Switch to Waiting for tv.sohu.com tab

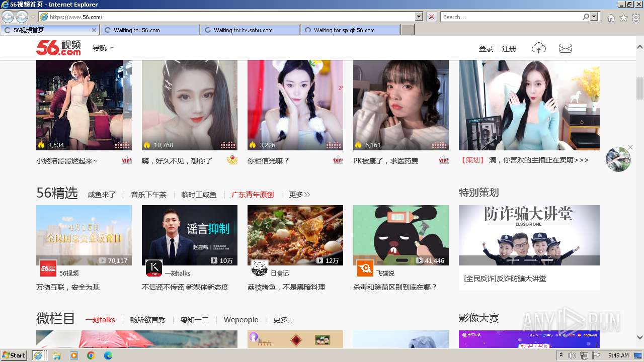coord(250,30)
